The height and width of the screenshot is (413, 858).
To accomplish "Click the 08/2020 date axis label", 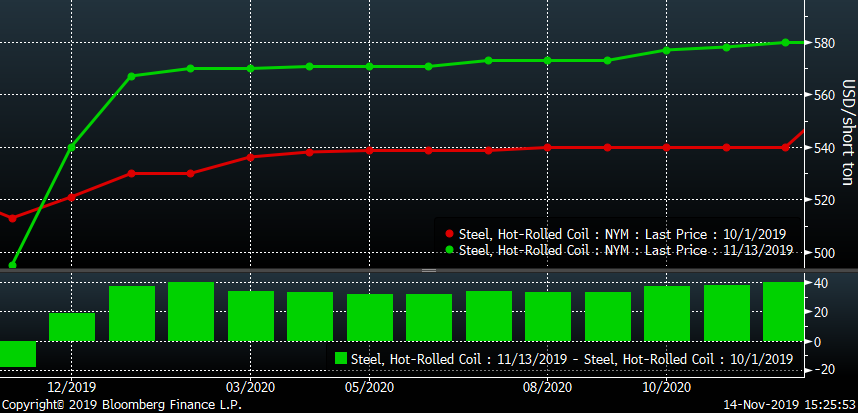I will [547, 387].
